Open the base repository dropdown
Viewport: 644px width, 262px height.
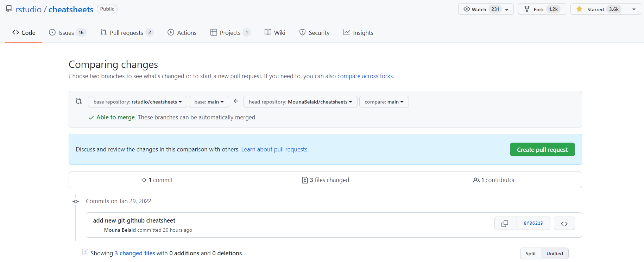(x=138, y=102)
